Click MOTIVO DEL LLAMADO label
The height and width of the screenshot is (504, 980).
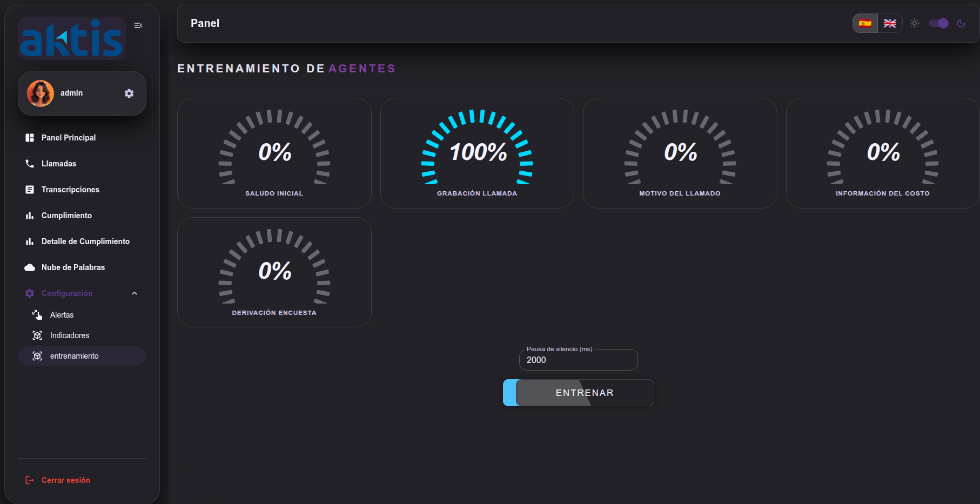tap(680, 193)
